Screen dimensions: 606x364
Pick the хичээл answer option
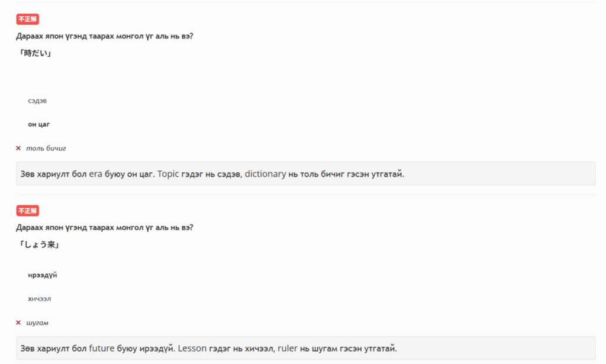[39, 299]
